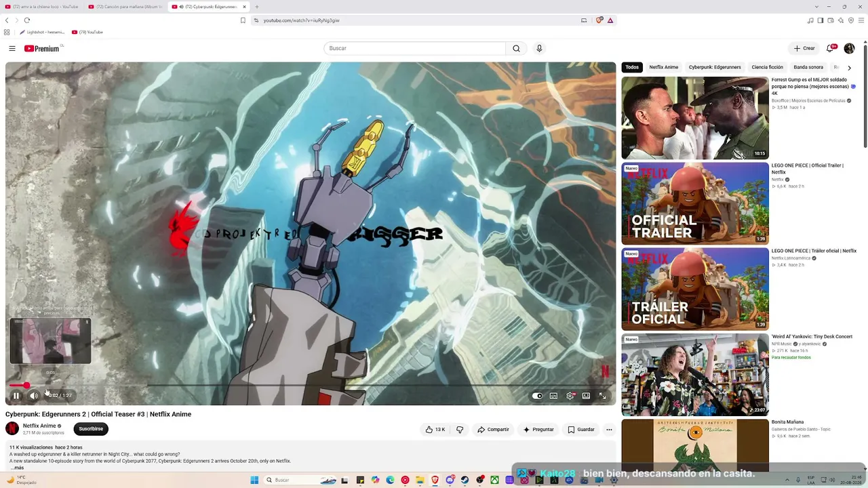This screenshot has height=488, width=868.
Task: Close the Cyberpunk: Edgerunners browser tab
Action: [x=244, y=7]
